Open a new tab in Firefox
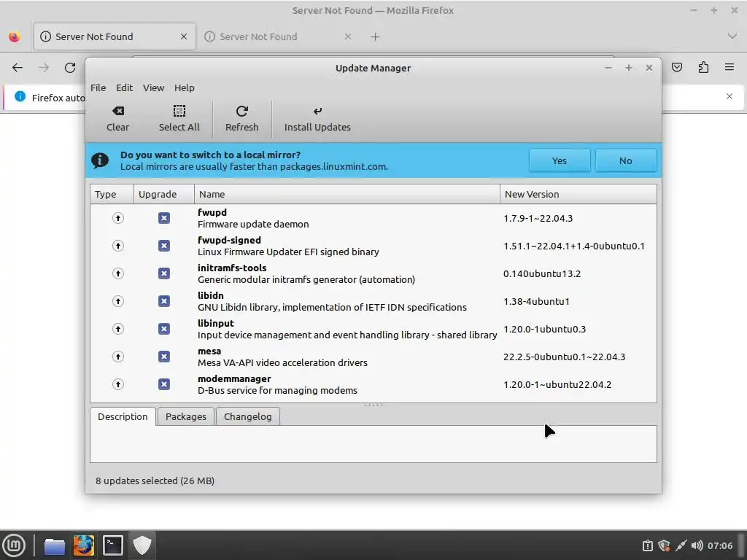 tap(376, 36)
